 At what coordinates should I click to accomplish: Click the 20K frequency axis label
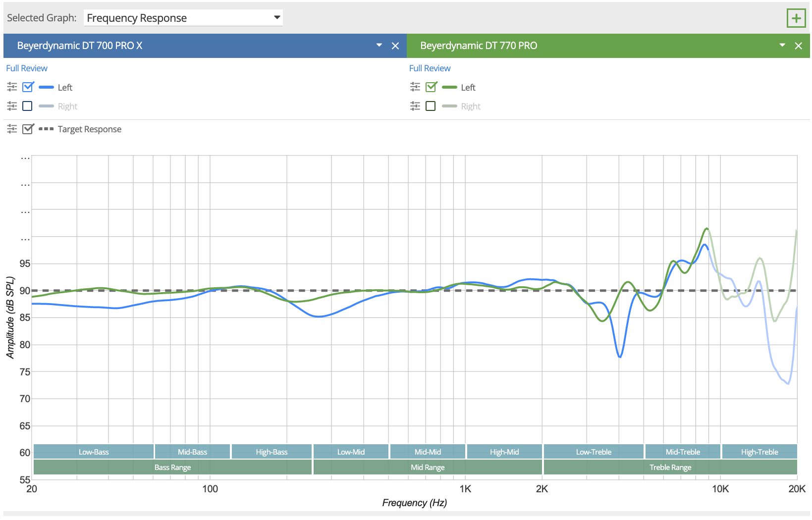(x=797, y=489)
